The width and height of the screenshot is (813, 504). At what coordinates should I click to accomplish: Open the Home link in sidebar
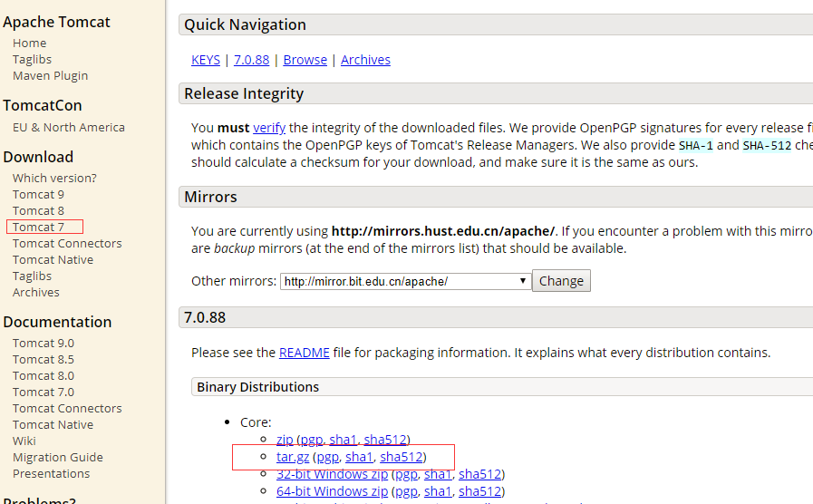(30, 43)
